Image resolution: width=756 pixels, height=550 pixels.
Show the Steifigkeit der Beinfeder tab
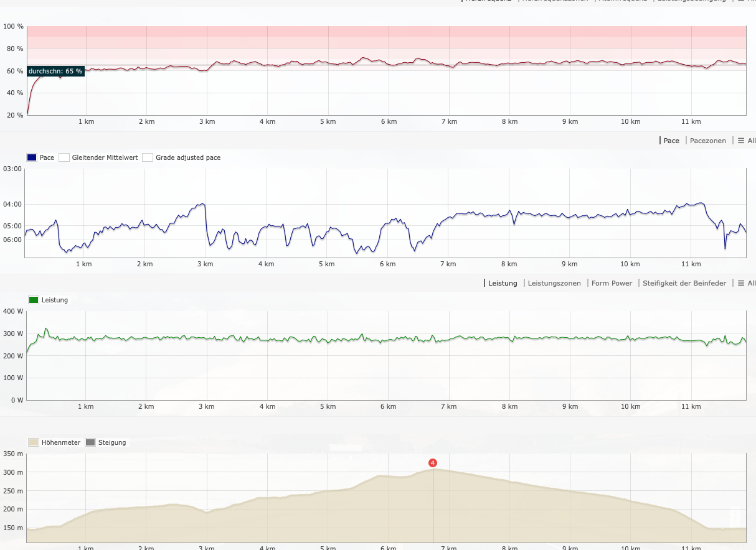click(x=684, y=283)
